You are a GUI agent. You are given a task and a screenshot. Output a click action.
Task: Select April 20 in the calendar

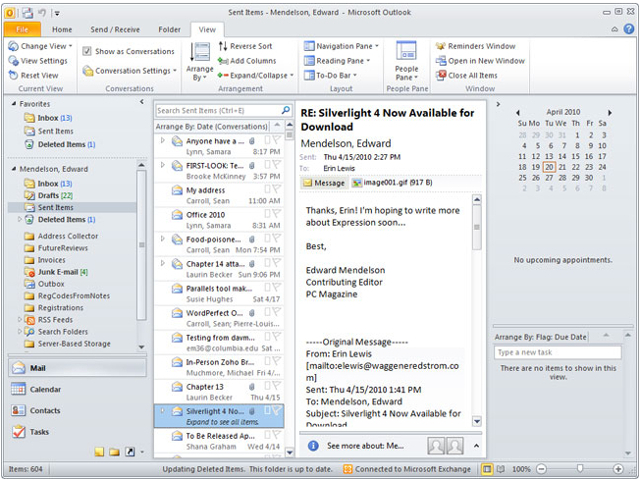549,167
